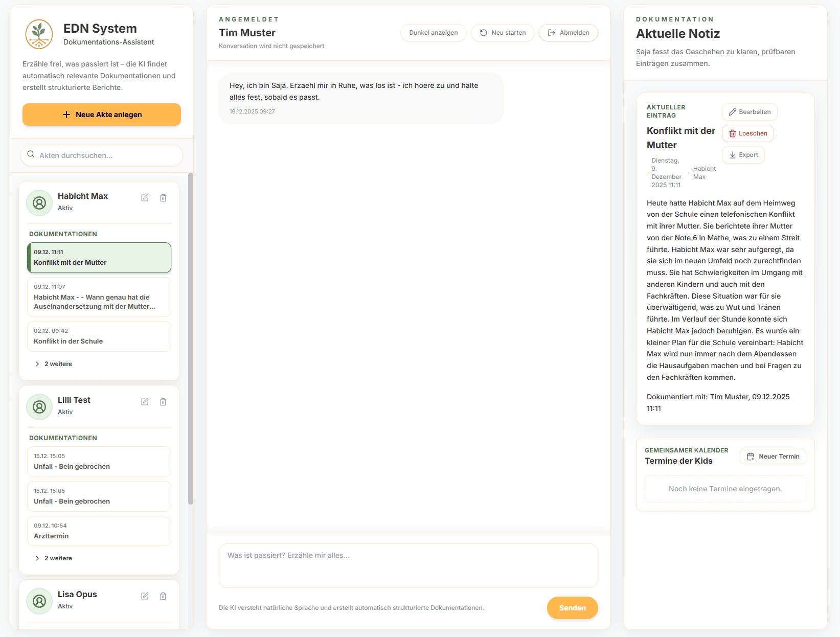The image size is (840, 637).
Task: Click the logout icon on Abmelden
Action: click(552, 32)
